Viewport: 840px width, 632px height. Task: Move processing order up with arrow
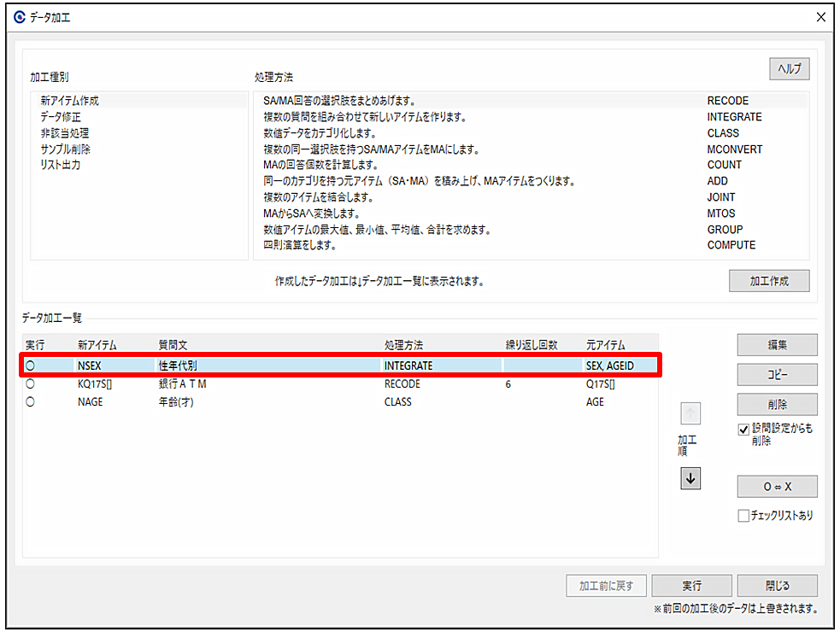(x=690, y=413)
